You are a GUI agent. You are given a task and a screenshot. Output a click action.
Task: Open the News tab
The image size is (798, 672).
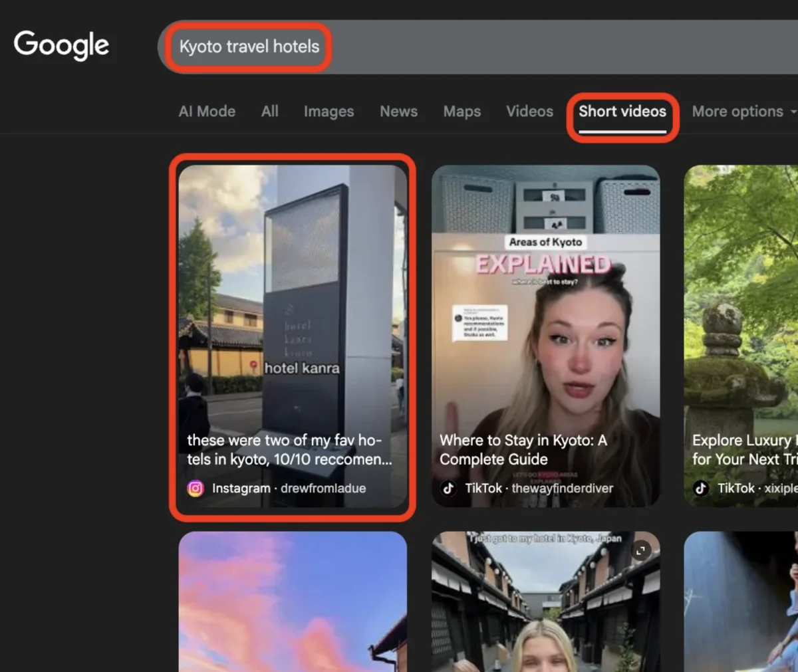[x=398, y=112]
